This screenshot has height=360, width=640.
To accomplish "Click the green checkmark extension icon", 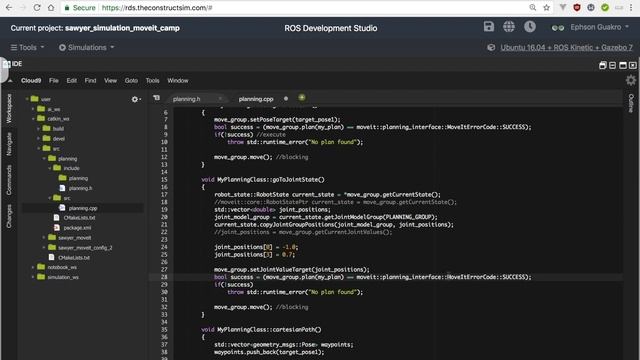I will point(605,7).
